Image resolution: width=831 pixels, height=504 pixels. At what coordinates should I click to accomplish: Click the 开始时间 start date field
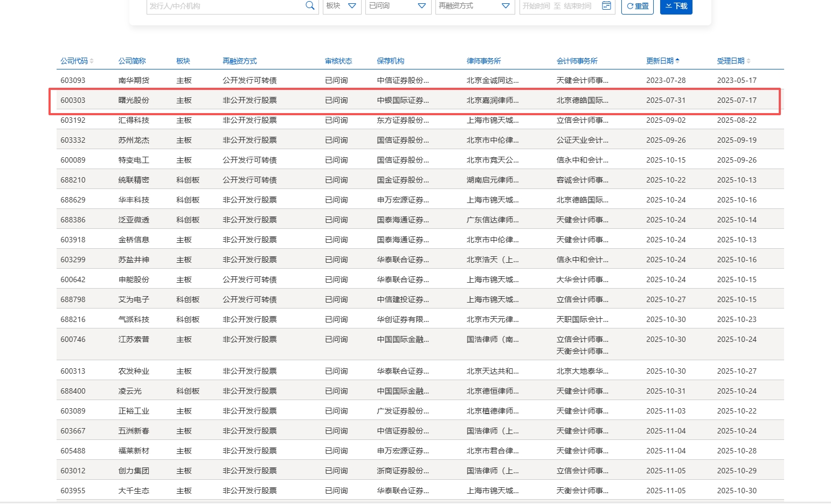pos(536,6)
